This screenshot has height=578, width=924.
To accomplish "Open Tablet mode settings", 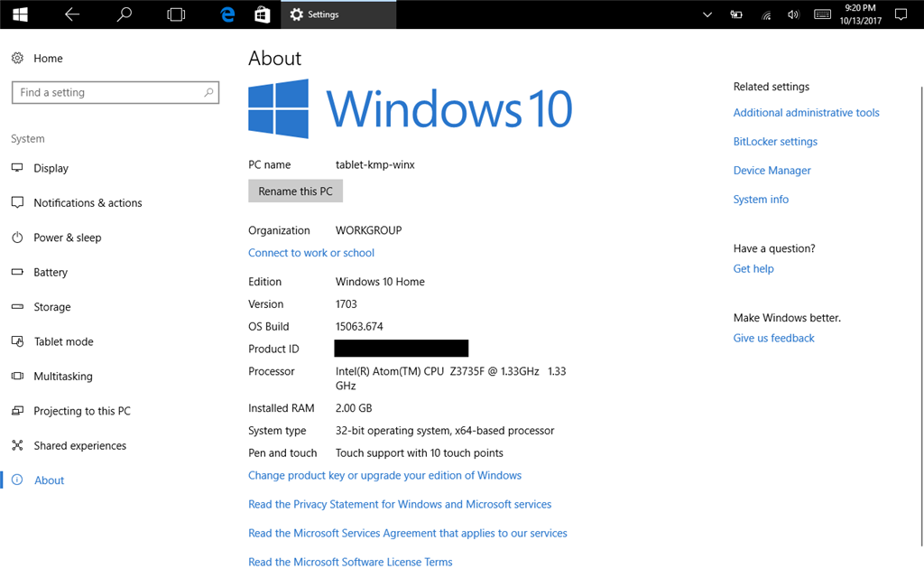I will coord(64,342).
